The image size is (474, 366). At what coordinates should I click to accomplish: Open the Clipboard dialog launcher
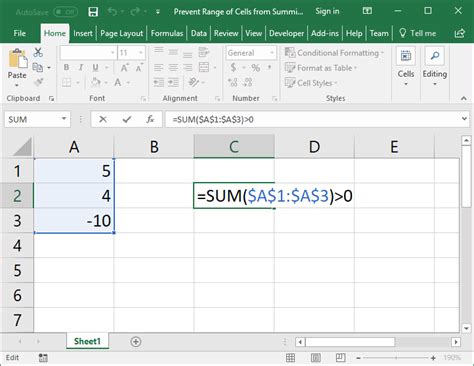point(51,98)
